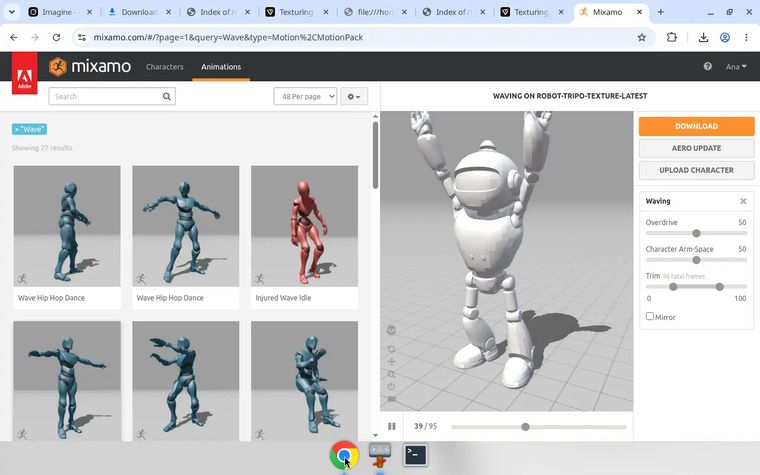Switch to the Download browser tab
Viewport: 760px width, 475px height.
click(138, 12)
